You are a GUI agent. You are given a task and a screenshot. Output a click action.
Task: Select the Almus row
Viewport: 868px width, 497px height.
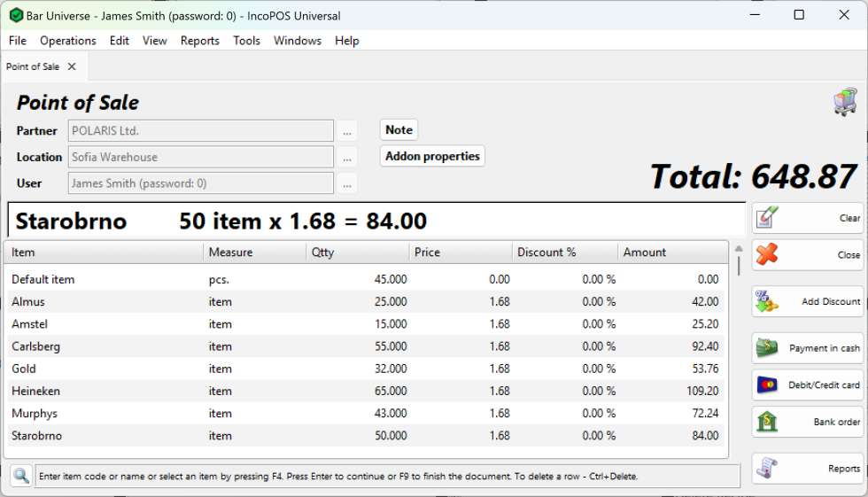click(365, 301)
